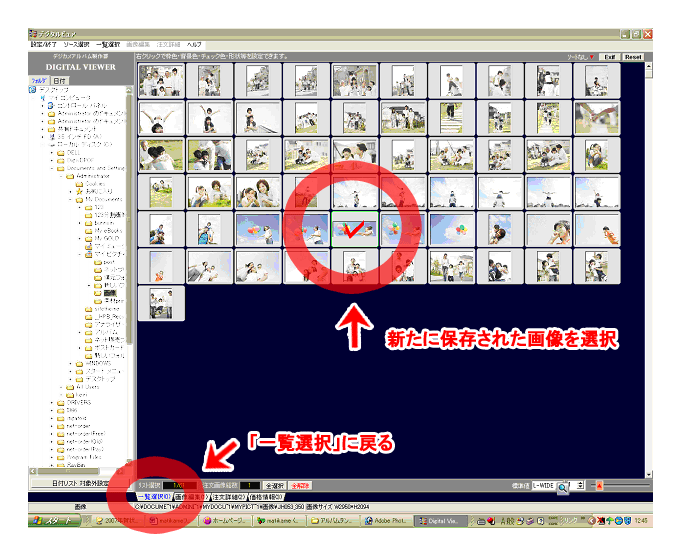
Task: Open the ソース選択 menu
Action: coord(76,44)
